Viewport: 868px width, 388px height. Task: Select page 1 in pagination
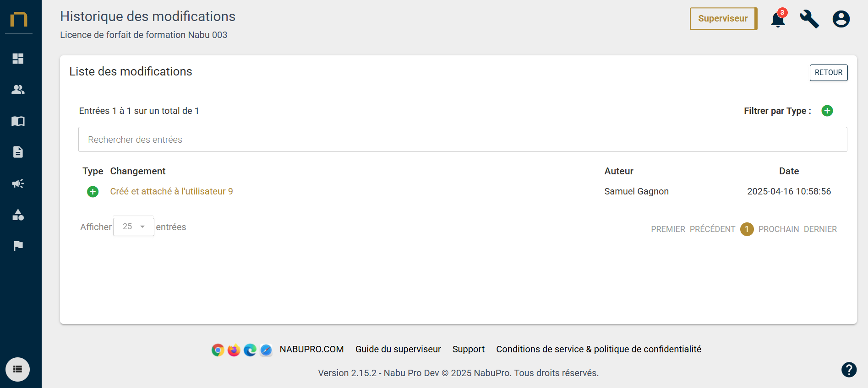[747, 229]
